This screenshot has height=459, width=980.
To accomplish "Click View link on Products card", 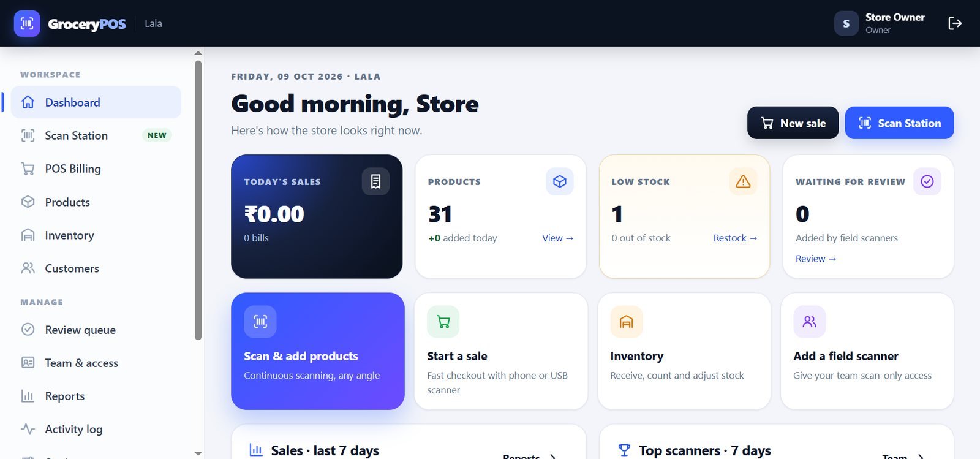I will [x=557, y=238].
